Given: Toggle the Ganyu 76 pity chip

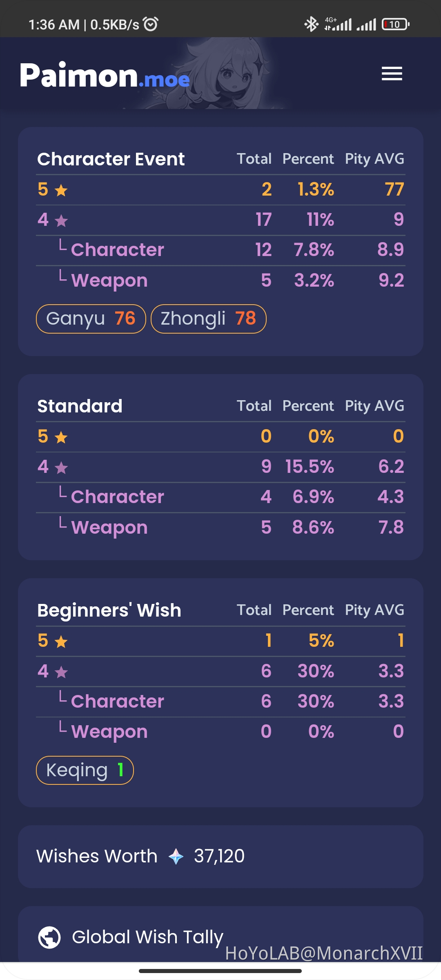Looking at the screenshot, I should [x=91, y=318].
